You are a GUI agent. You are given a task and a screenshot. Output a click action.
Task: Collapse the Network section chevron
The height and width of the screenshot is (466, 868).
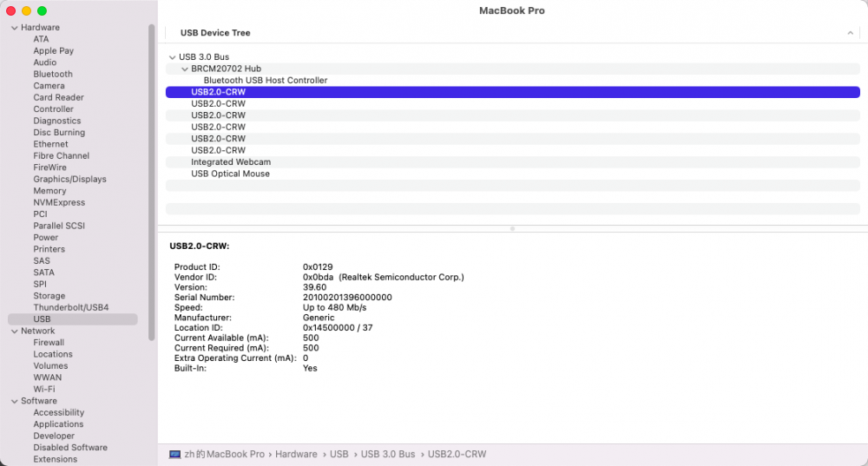pos(15,331)
